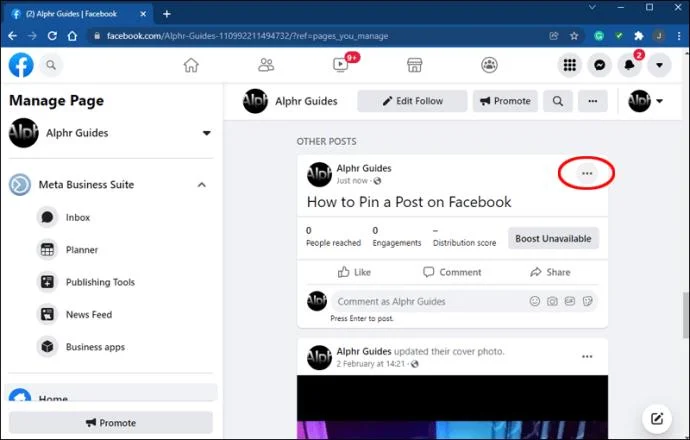
Task: Click the page vertical scrollbar
Action: coord(686,315)
